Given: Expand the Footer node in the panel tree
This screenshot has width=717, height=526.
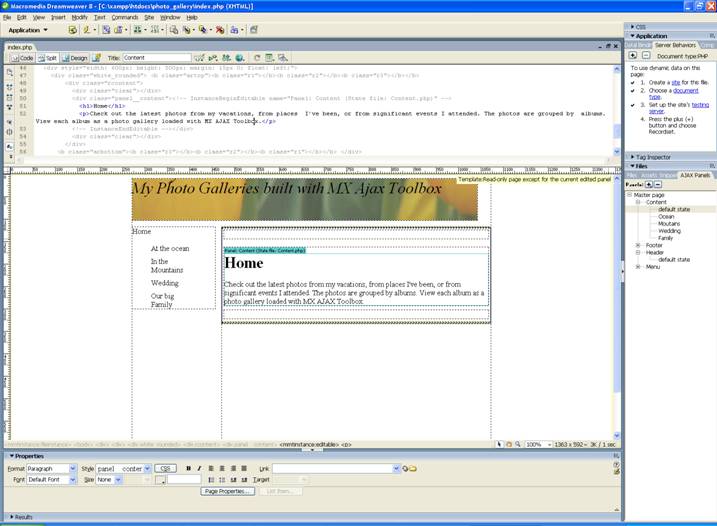Looking at the screenshot, I should click(x=638, y=245).
